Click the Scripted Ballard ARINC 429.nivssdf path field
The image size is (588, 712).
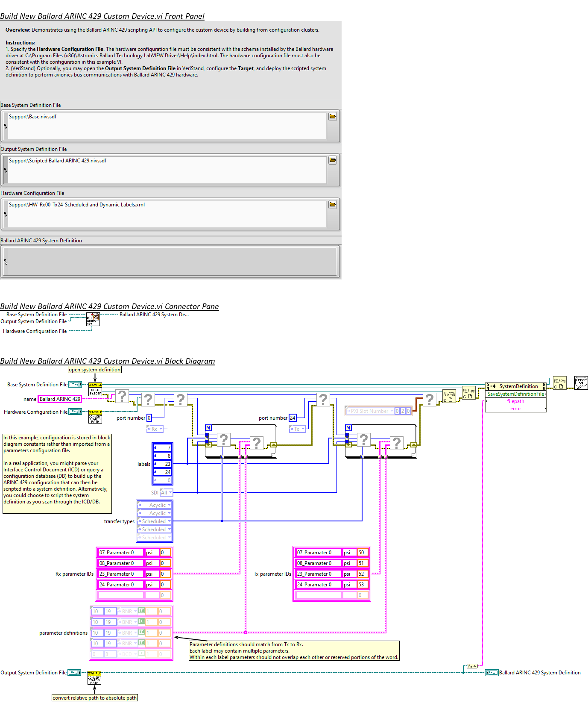click(167, 170)
